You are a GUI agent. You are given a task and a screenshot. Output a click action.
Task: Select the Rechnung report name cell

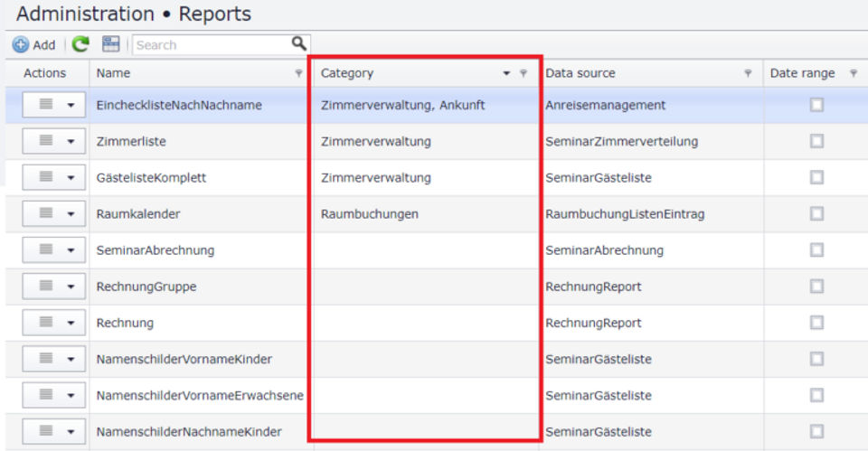coord(125,323)
